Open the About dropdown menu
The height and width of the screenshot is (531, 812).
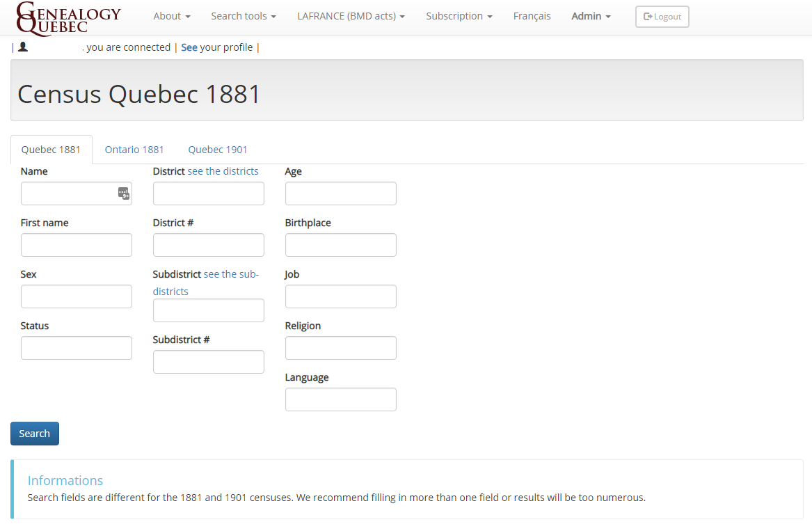171,16
